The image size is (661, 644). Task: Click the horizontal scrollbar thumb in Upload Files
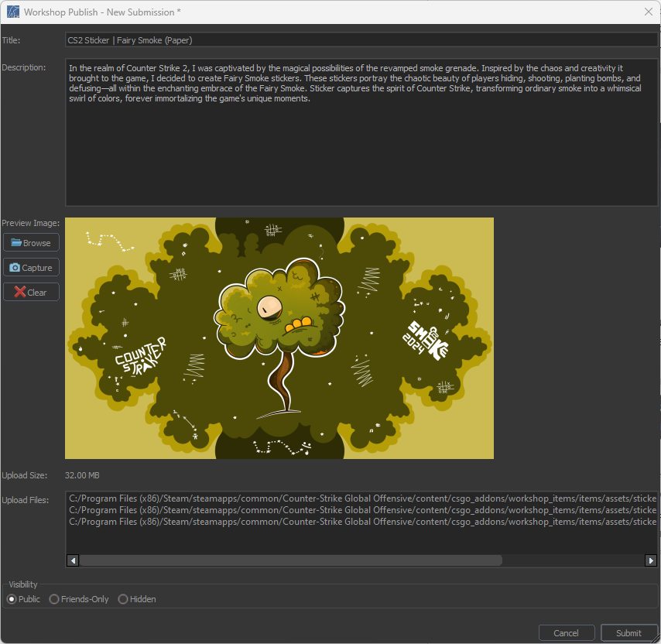pyautogui.click(x=291, y=560)
